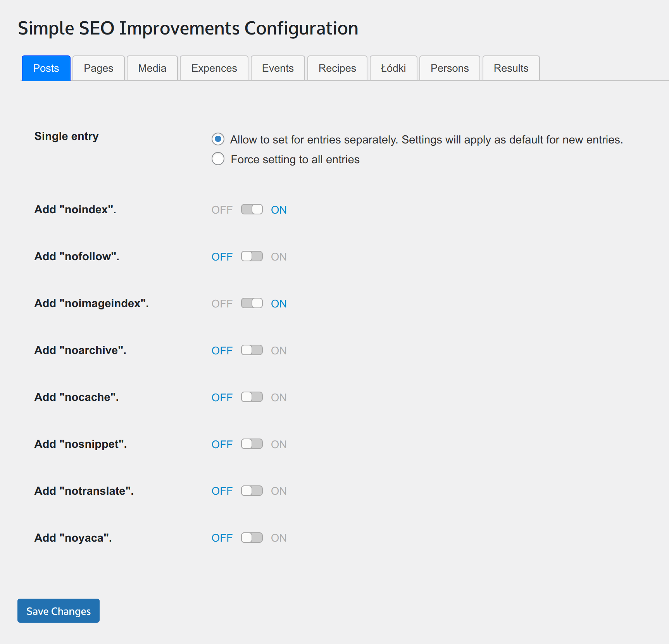Image resolution: width=669 pixels, height=644 pixels.
Task: Click OFF label for nocache
Action: pos(222,397)
